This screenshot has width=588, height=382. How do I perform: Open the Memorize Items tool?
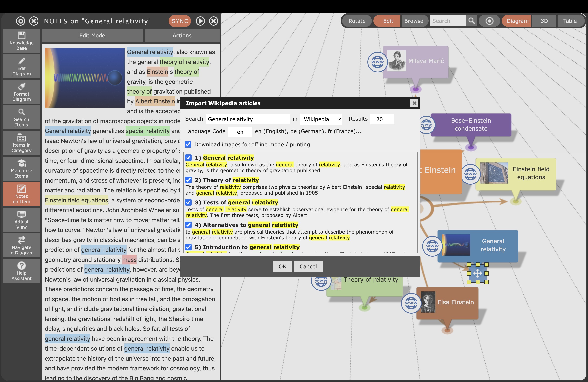coord(21,169)
